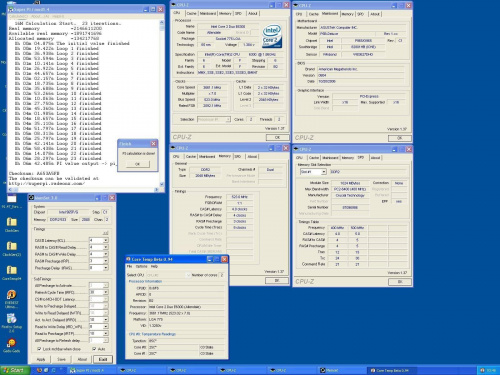The width and height of the screenshot is (500, 375).
Task: Open RAS# to CAS# Write Delay dropdown
Action: (x=106, y=254)
